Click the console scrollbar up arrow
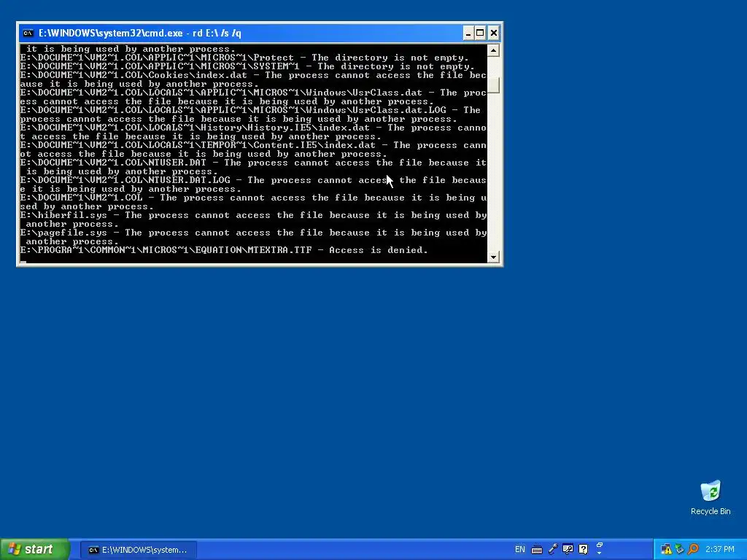Screen dimensions: 747x560 click(494, 50)
